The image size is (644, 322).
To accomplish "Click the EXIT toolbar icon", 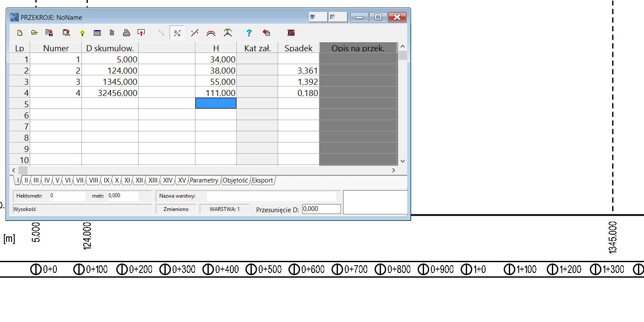I will [x=291, y=33].
